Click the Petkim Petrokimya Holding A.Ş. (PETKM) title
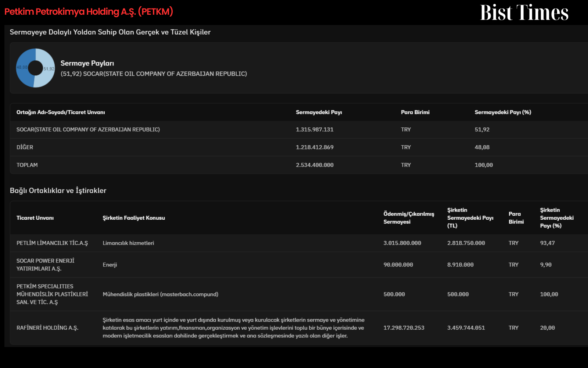This screenshot has width=588, height=368. coord(89,12)
